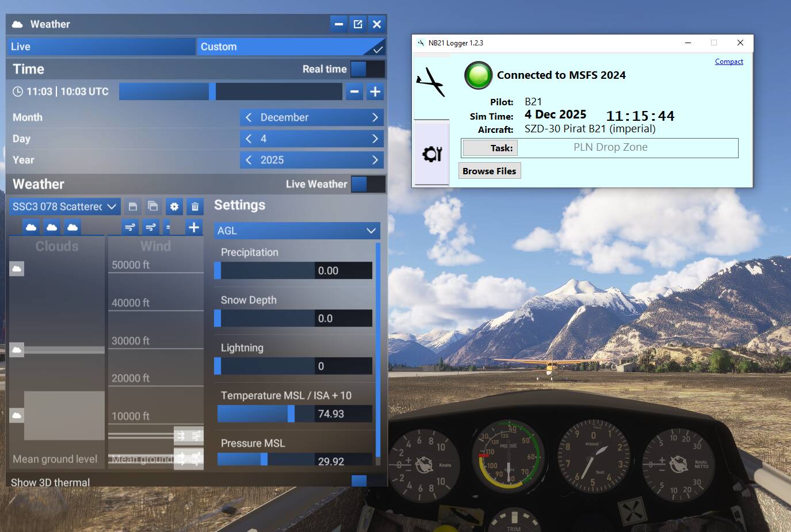This screenshot has height=532, width=791.
Task: Duplicate the weather preset with copy icon
Action: tap(153, 206)
